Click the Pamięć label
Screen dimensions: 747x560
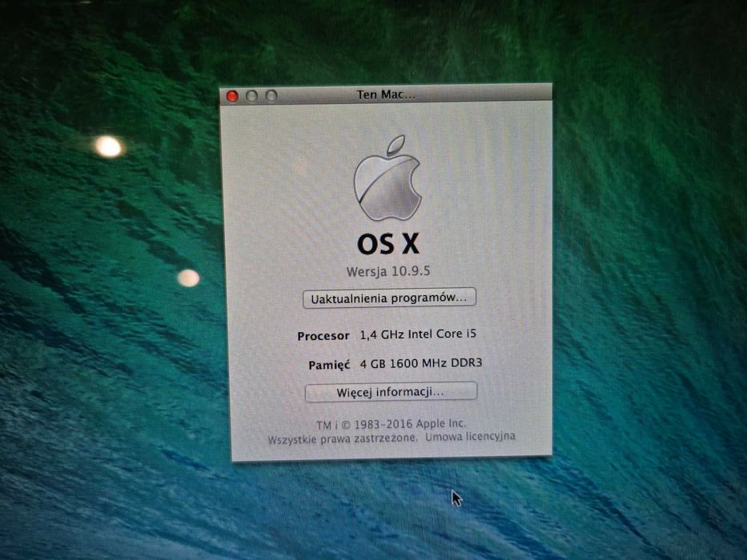point(329,366)
